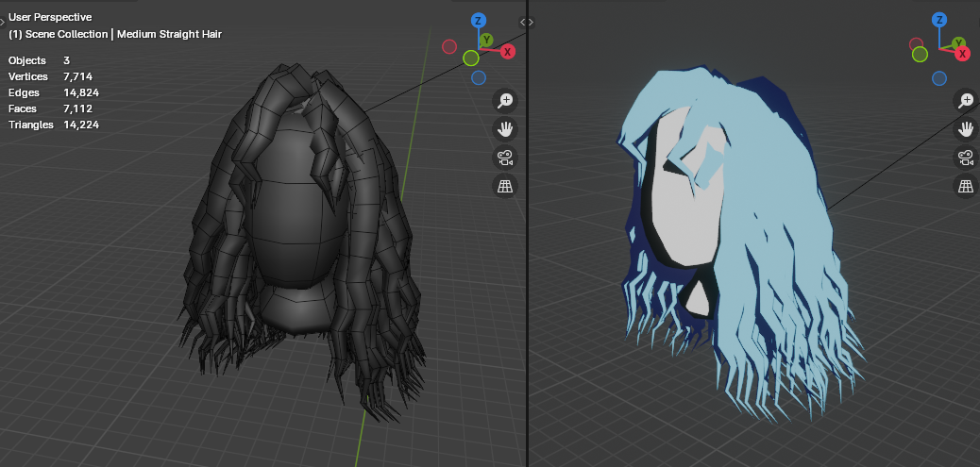Viewport: 980px width, 467px height.
Task: Toggle perspective/orthographic grid icon in right viewport
Action: 966,186
